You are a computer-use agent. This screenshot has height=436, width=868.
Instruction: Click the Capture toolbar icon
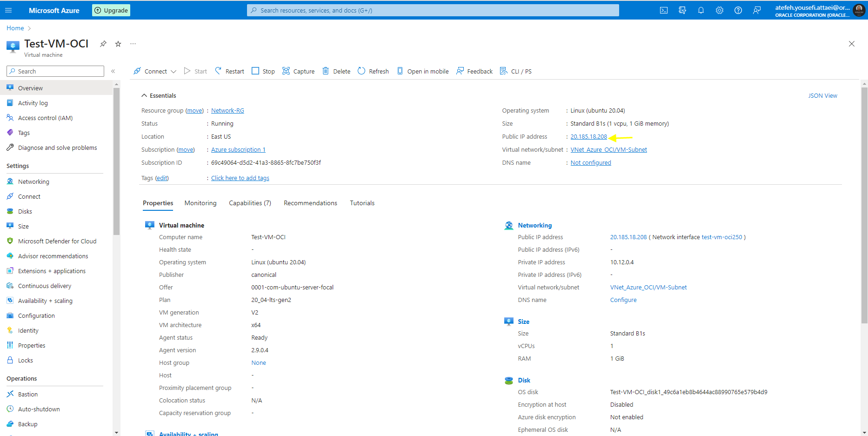click(x=287, y=71)
